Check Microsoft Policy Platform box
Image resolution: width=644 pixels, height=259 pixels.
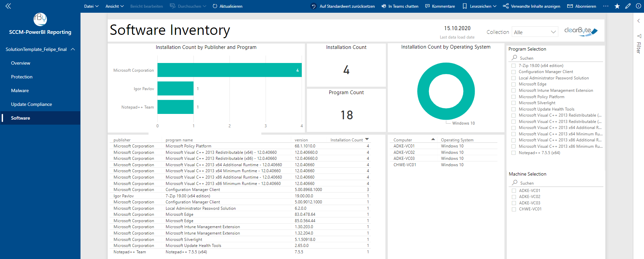coord(514,97)
